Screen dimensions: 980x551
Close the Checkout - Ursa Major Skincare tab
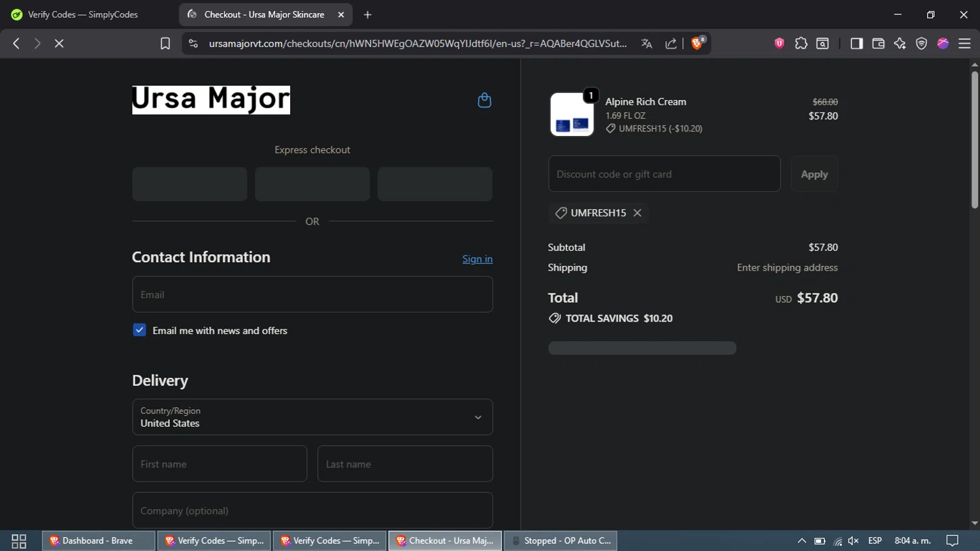tap(341, 14)
